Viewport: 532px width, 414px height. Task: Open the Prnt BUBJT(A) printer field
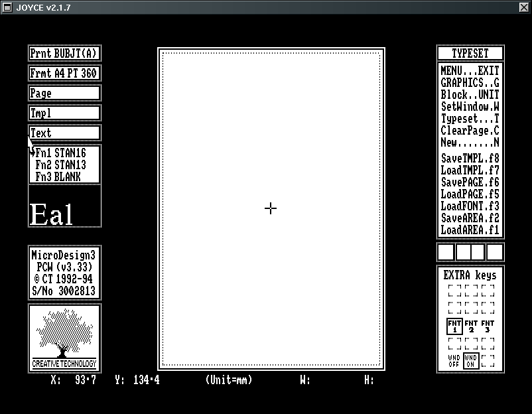(64, 54)
